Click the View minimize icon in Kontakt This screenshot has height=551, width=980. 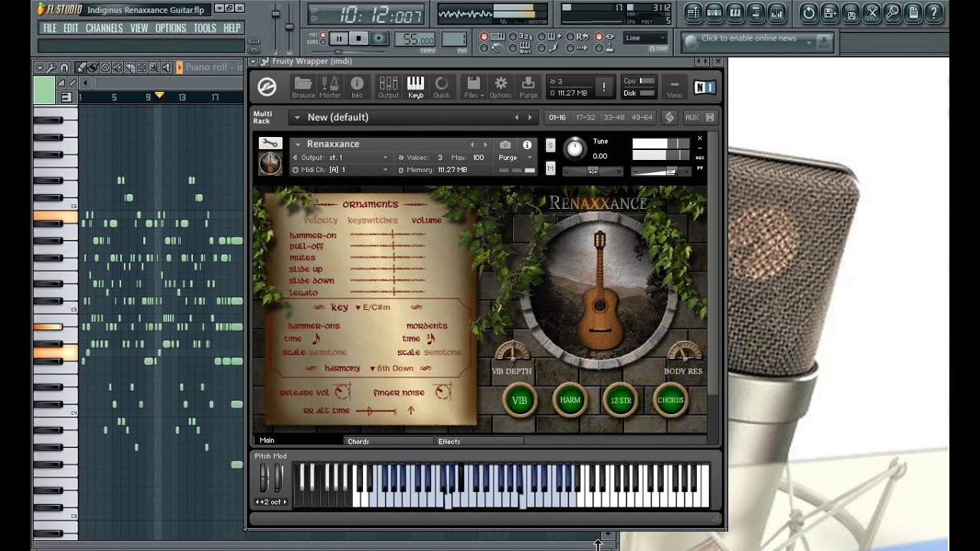(674, 87)
